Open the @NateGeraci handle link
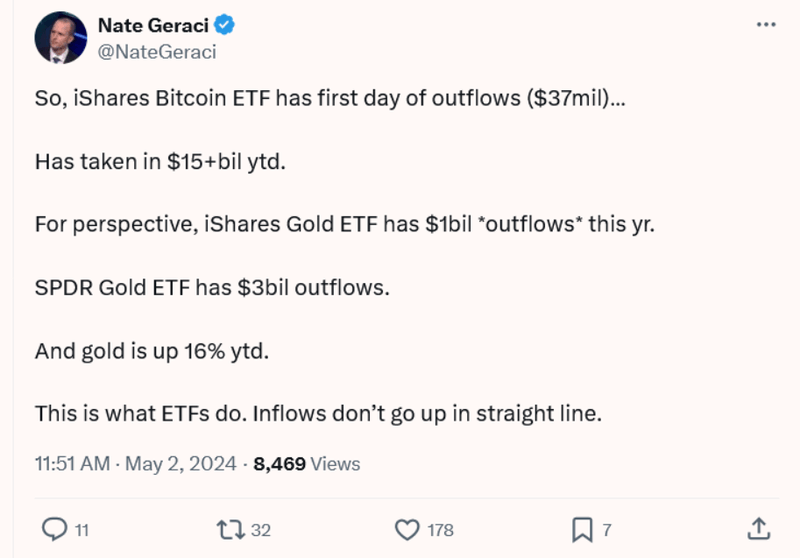Viewport: 800px width, 558px height. click(157, 51)
